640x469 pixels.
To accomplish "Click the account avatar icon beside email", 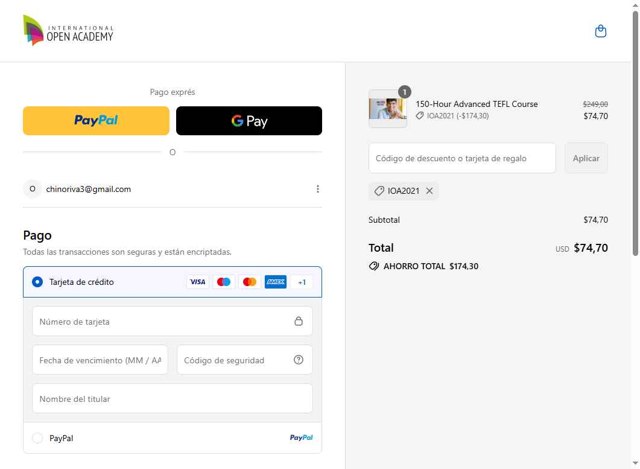I will (x=32, y=189).
